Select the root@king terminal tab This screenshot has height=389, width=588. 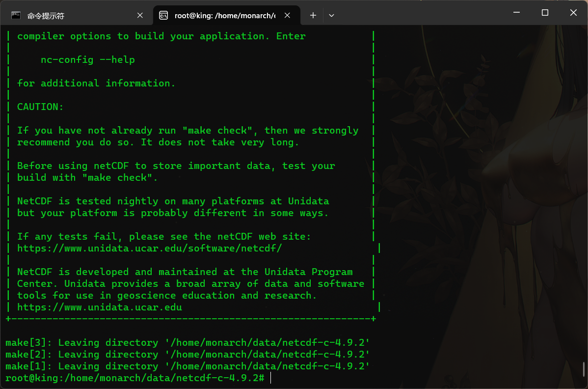click(226, 15)
